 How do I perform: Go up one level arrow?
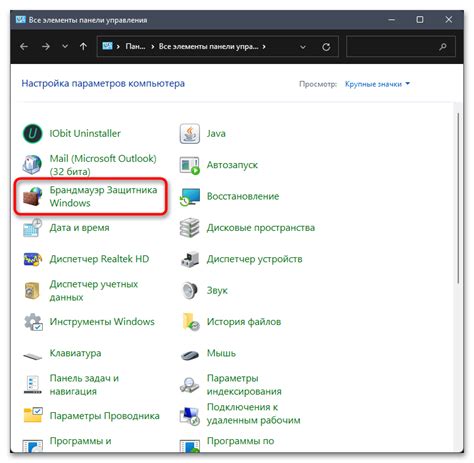coord(83,47)
